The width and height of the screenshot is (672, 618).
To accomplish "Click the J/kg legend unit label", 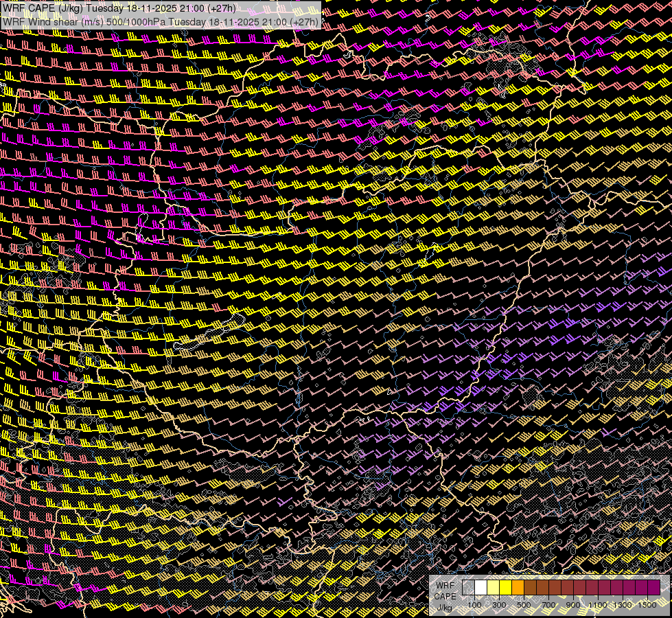I will [x=445, y=608].
